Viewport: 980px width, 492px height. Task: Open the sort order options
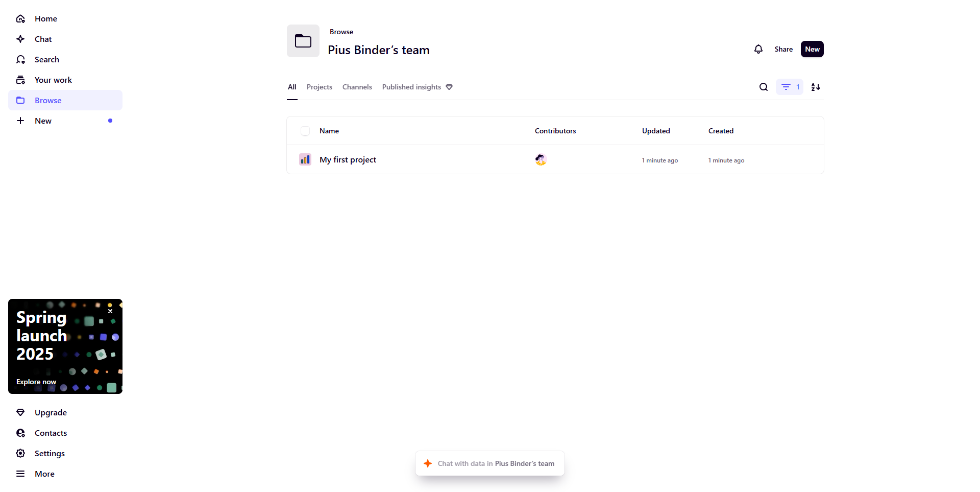pos(816,87)
